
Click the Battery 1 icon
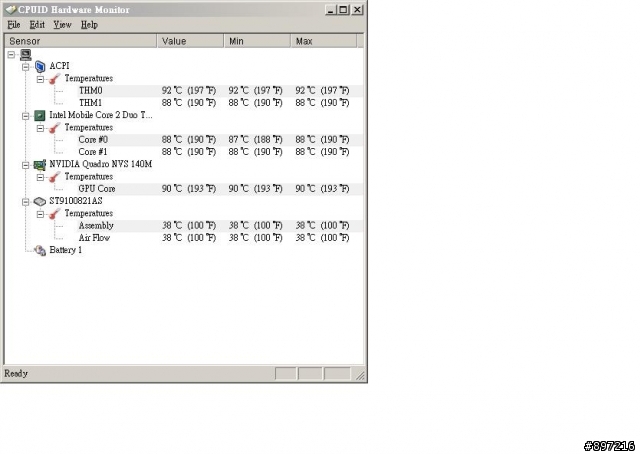40,250
